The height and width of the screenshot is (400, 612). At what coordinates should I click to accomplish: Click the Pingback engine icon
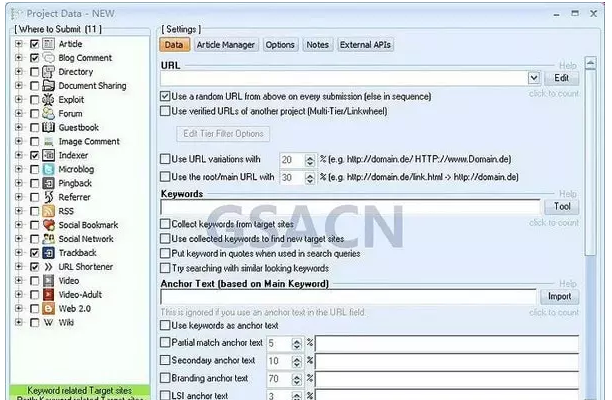coord(48,183)
